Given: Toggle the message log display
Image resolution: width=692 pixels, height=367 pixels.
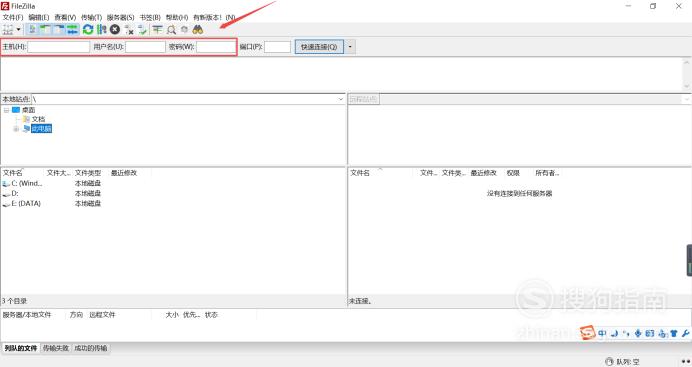Looking at the screenshot, I should (32, 30).
